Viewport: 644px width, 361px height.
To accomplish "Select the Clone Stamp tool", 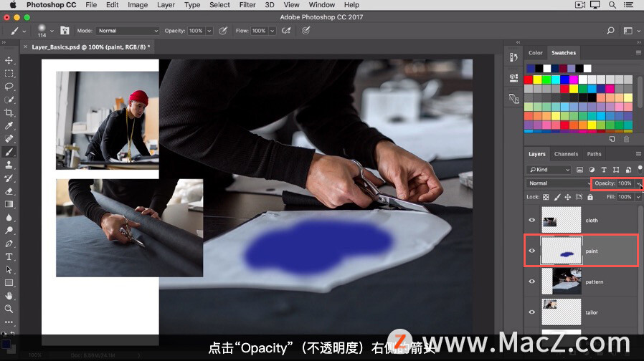I will 9,165.
